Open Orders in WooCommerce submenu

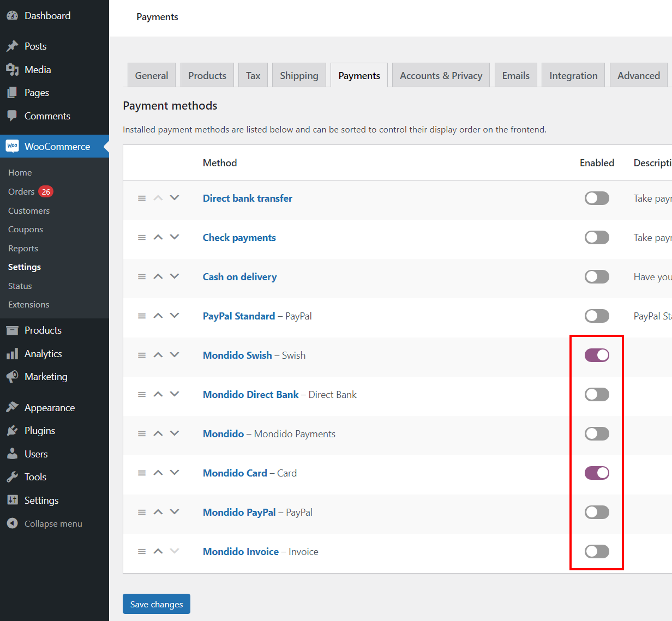[x=21, y=191]
